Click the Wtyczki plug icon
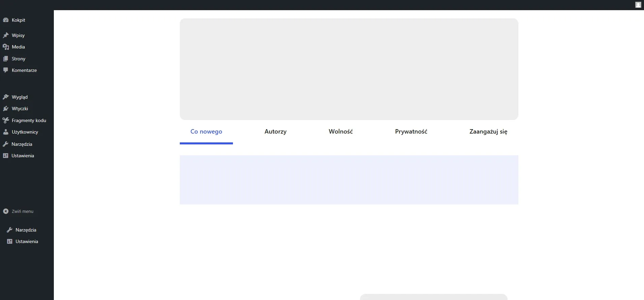This screenshot has height=300, width=644. click(6, 108)
